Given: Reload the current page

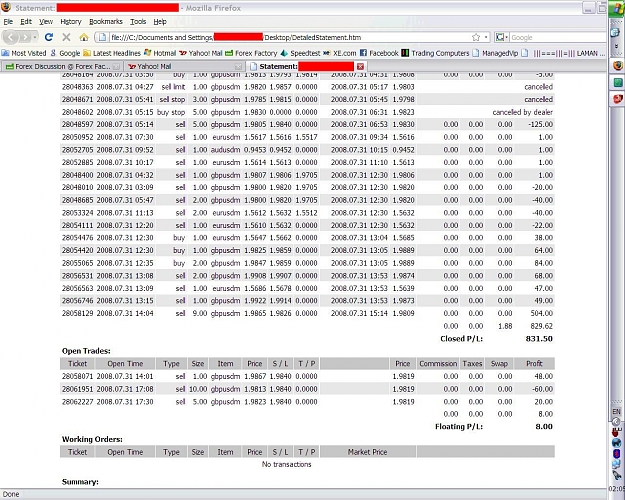Looking at the screenshot, I should click(49, 37).
